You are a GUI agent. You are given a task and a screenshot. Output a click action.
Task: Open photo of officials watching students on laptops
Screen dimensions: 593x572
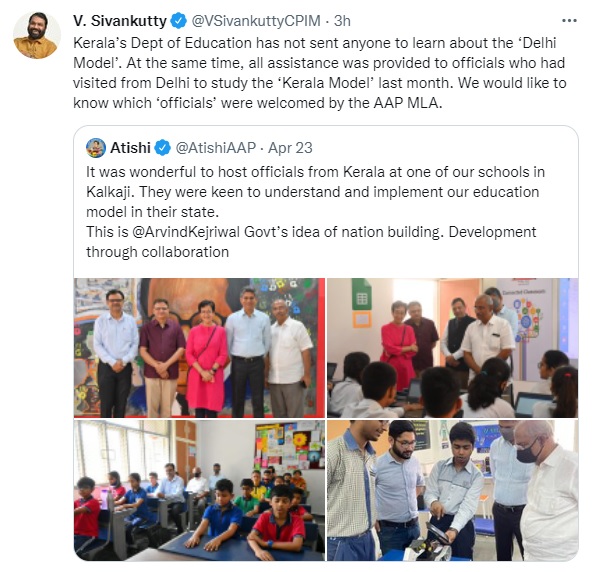pos(452,348)
